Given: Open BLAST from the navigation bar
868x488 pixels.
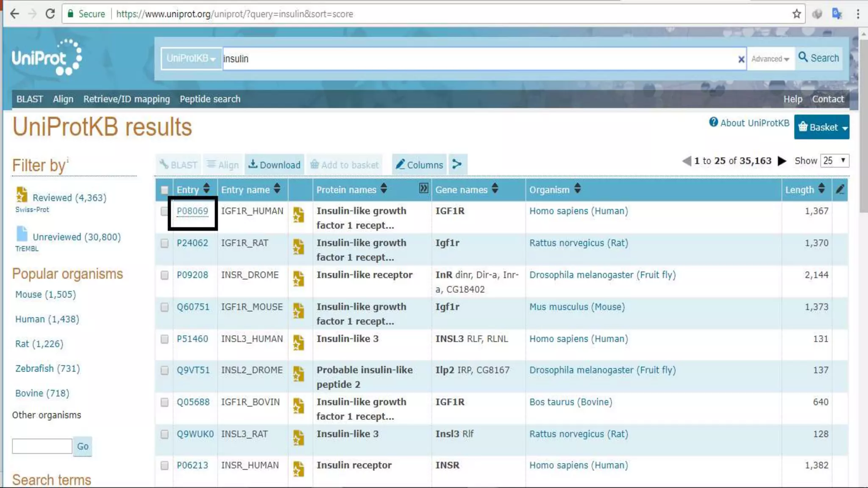Looking at the screenshot, I should coord(30,99).
